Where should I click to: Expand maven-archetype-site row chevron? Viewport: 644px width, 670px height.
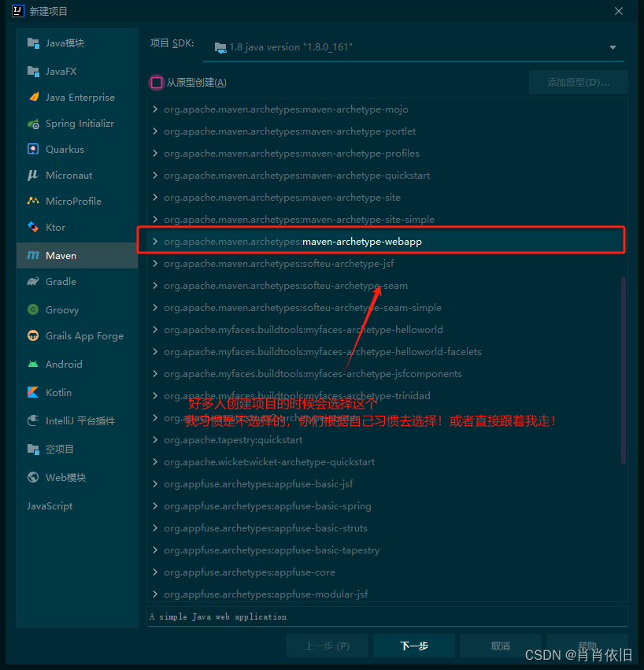tap(155, 198)
